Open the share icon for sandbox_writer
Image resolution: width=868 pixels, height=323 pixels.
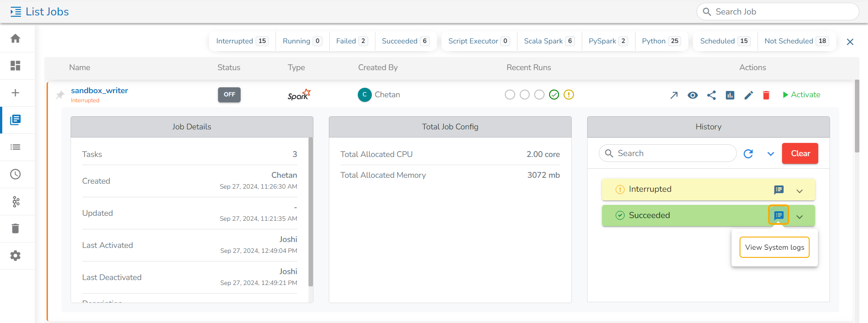point(711,95)
